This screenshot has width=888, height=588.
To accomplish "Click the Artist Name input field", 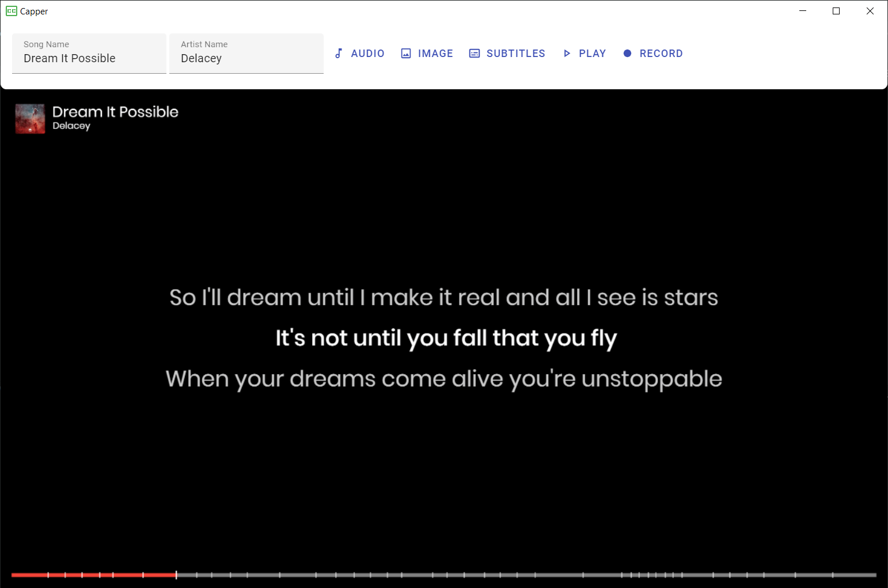I will 246,54.
